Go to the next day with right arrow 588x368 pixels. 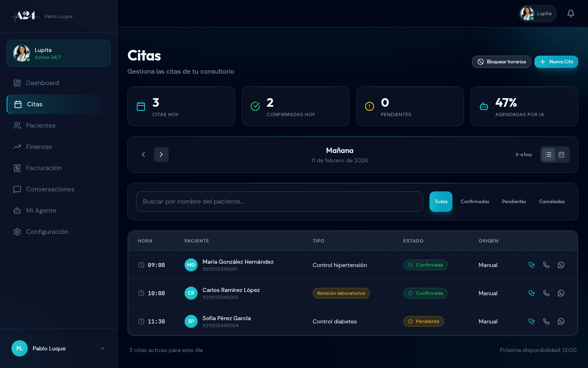tap(161, 155)
